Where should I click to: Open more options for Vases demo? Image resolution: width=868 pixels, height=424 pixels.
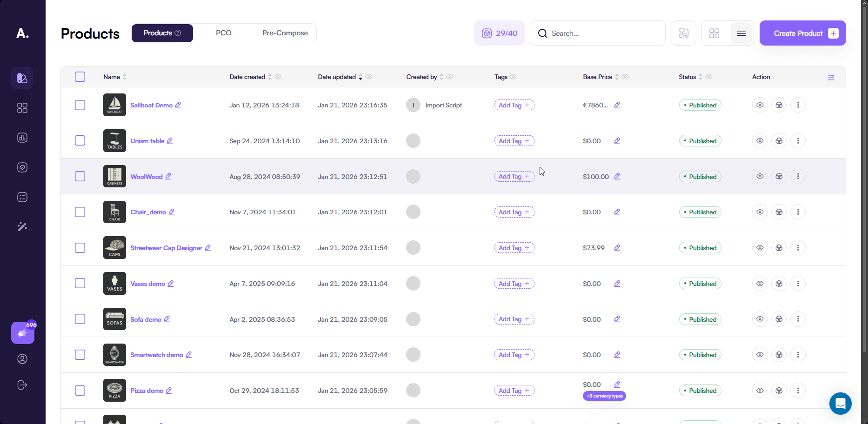click(x=798, y=284)
